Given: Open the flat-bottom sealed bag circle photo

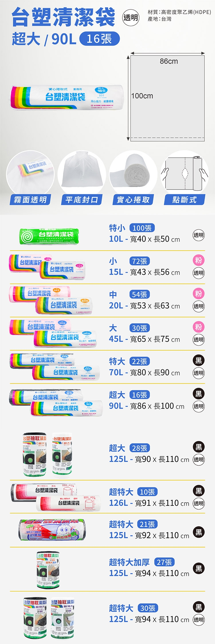Looking at the screenshot, I should coord(82,173).
